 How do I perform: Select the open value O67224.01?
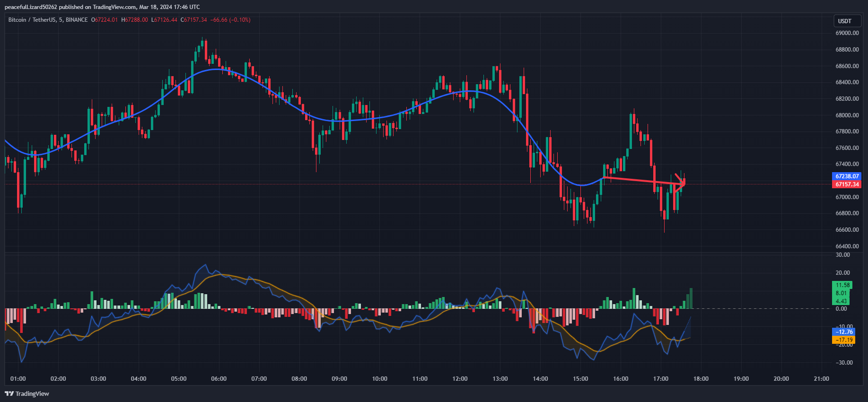tap(105, 20)
